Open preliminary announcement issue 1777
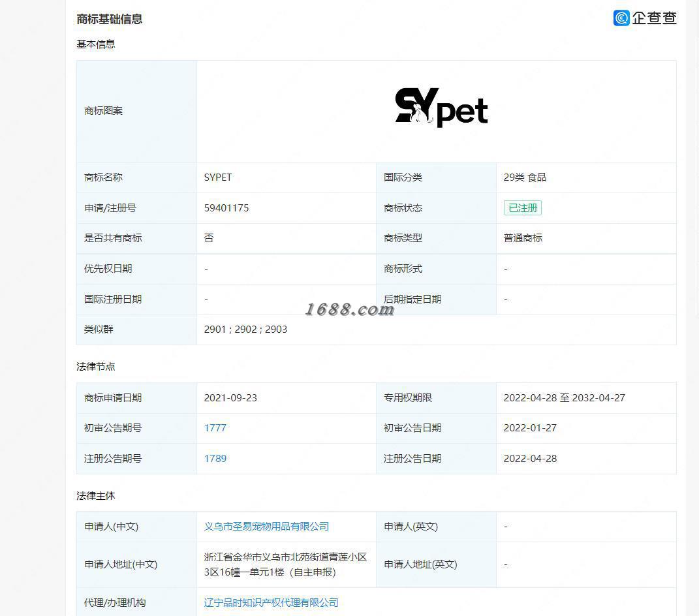Viewport: 699px width, 616px height. point(215,428)
